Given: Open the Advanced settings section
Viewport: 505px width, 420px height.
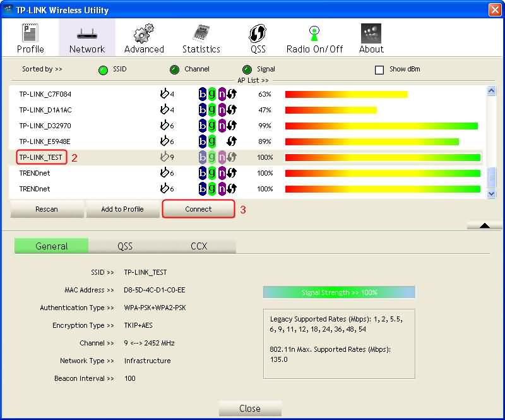Looking at the screenshot, I should 144,38.
